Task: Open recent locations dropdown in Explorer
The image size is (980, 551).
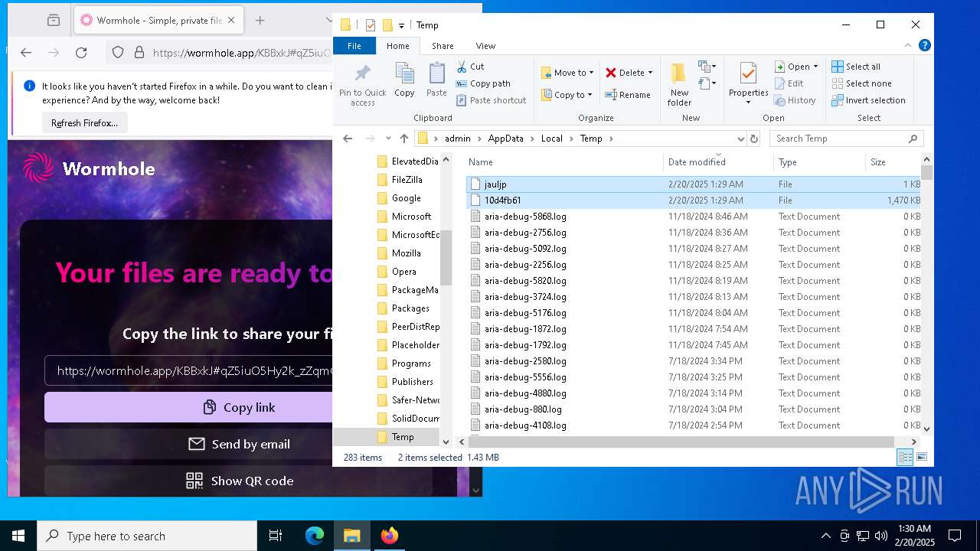Action: (x=388, y=139)
